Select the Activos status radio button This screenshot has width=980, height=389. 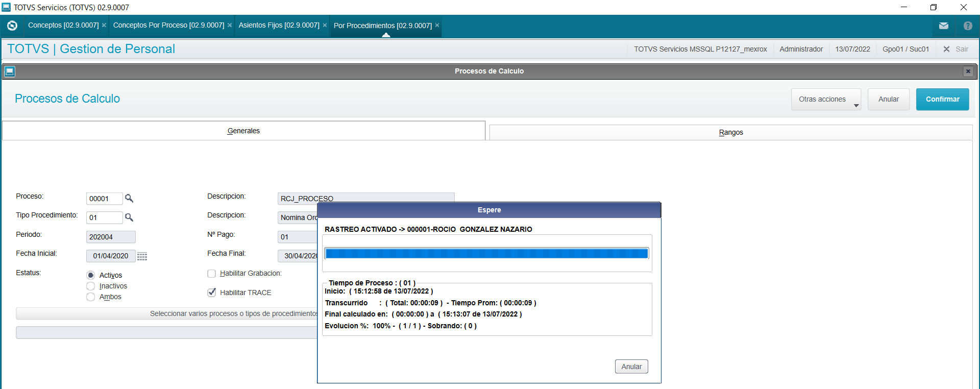[x=91, y=275]
